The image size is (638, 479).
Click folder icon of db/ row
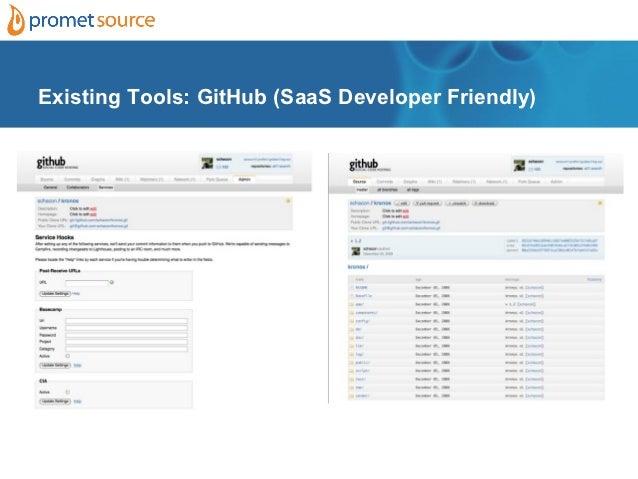click(x=351, y=329)
